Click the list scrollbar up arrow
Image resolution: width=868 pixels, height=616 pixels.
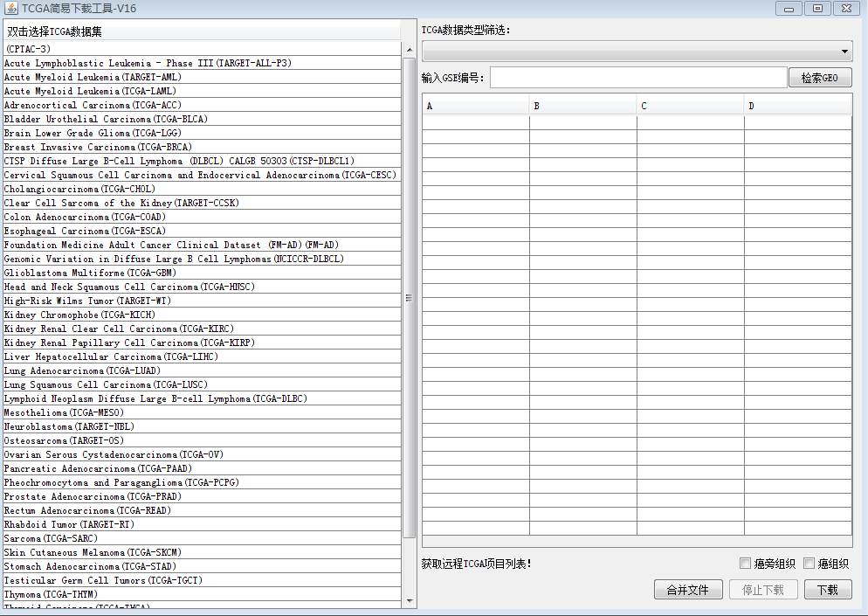click(410, 50)
